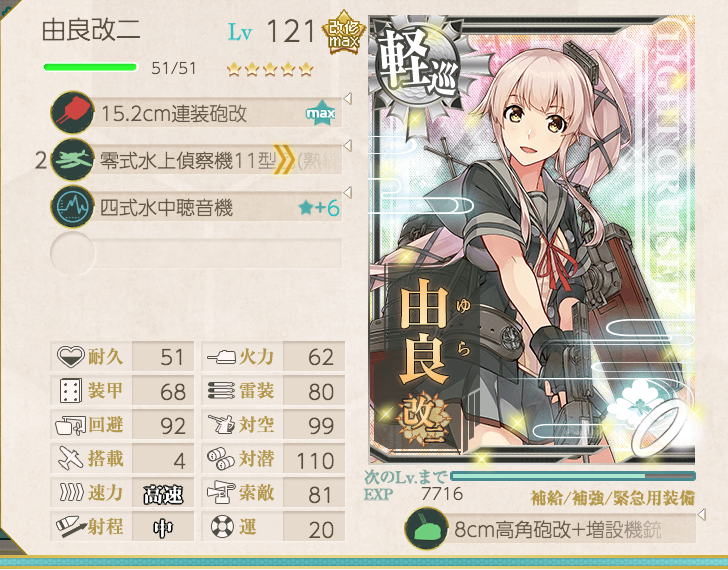
Task: Click the 由良改二 character portrait card
Action: pos(532,240)
